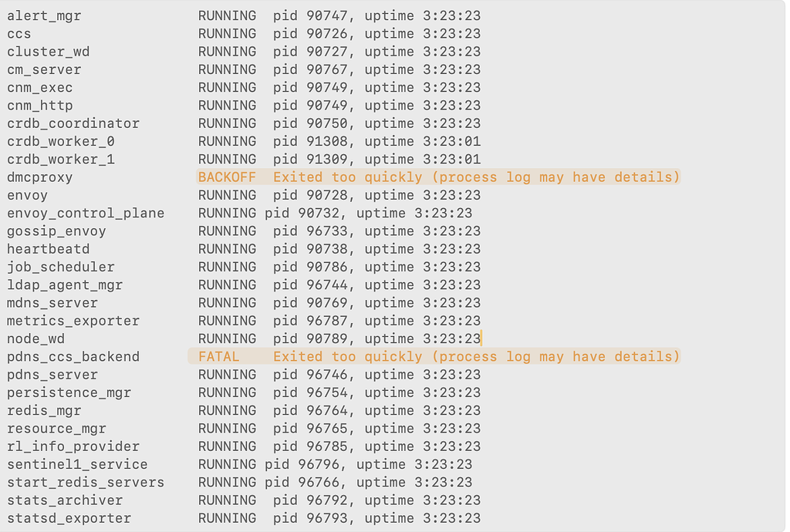
Task: Click the dmcproxy process name
Action: pos(40,177)
